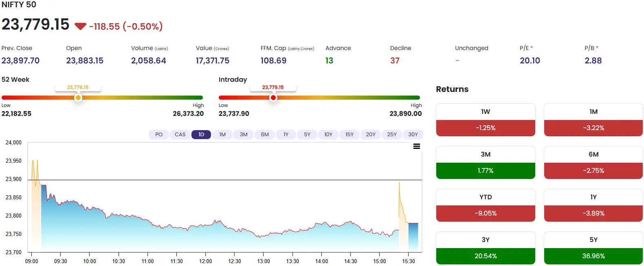Viewport: 644px width, 266px height.
Task: Switch chart to 1M range
Action: point(222,135)
